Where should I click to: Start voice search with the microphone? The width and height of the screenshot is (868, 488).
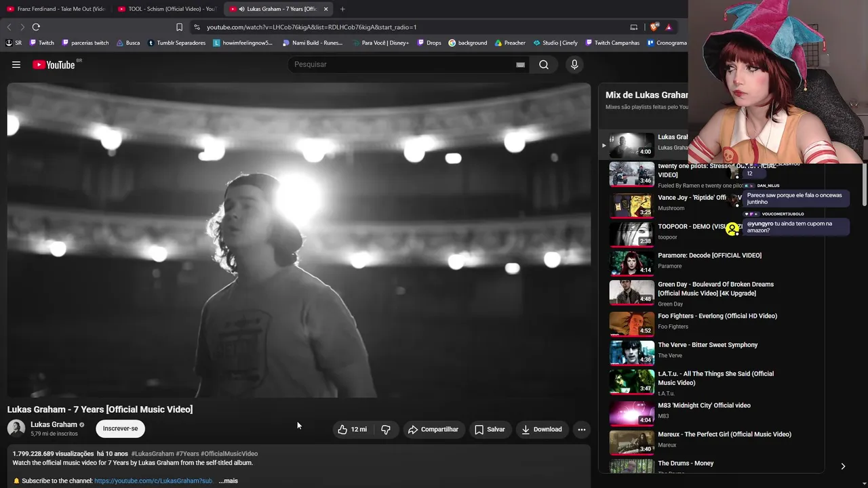tap(574, 64)
